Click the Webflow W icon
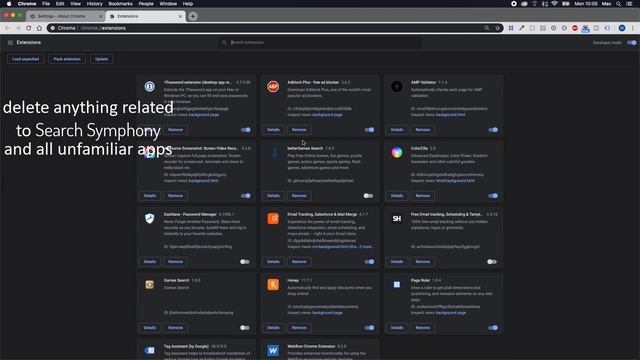 click(273, 350)
